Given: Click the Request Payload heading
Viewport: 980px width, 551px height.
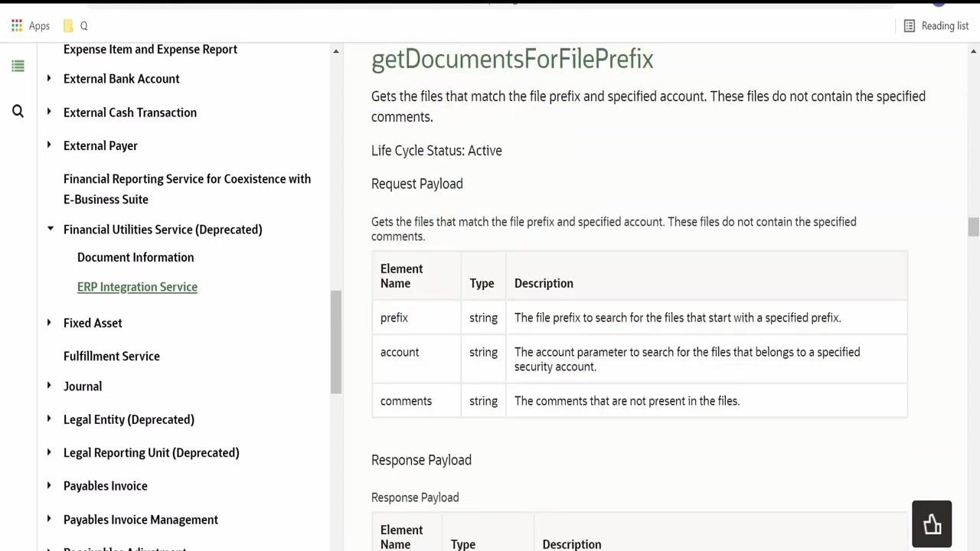Looking at the screenshot, I should pyautogui.click(x=417, y=184).
